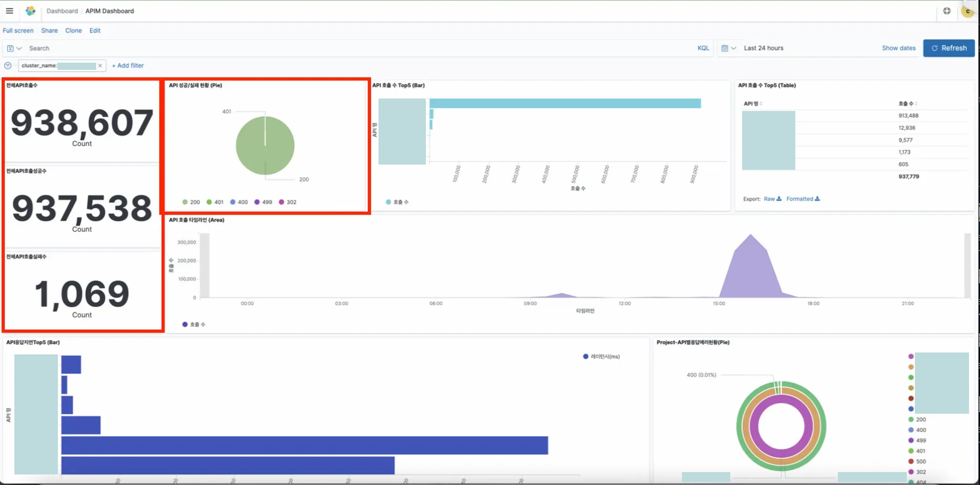The width and height of the screenshot is (980, 485).
Task: Focus the Search query field
Action: click(x=359, y=48)
